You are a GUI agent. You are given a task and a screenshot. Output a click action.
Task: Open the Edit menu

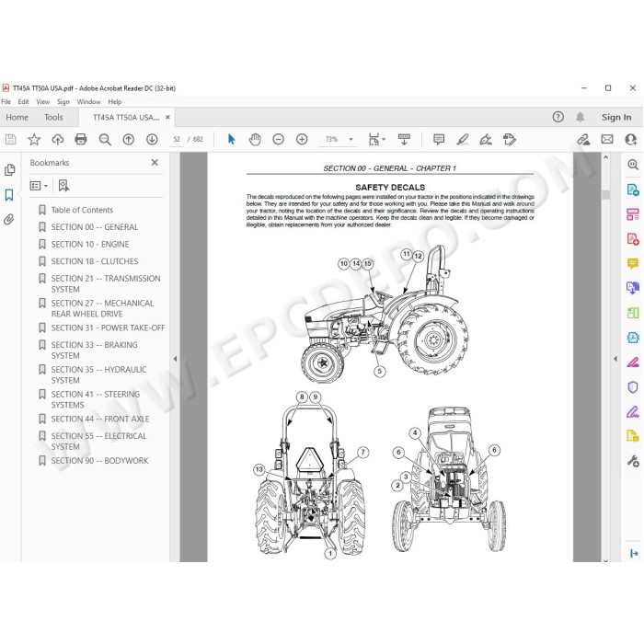click(23, 102)
